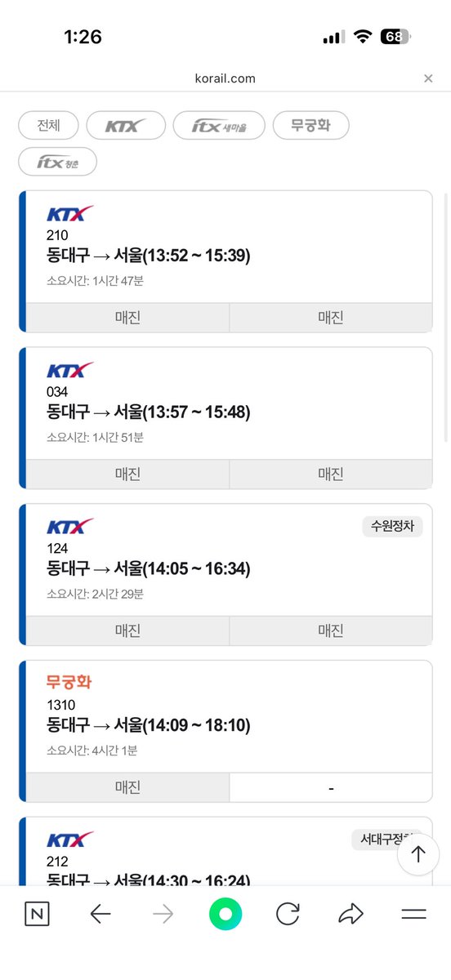This screenshot has width=451, height=980.
Task: Tap the 수원정차 badge on KTX 124
Action: pyautogui.click(x=392, y=527)
